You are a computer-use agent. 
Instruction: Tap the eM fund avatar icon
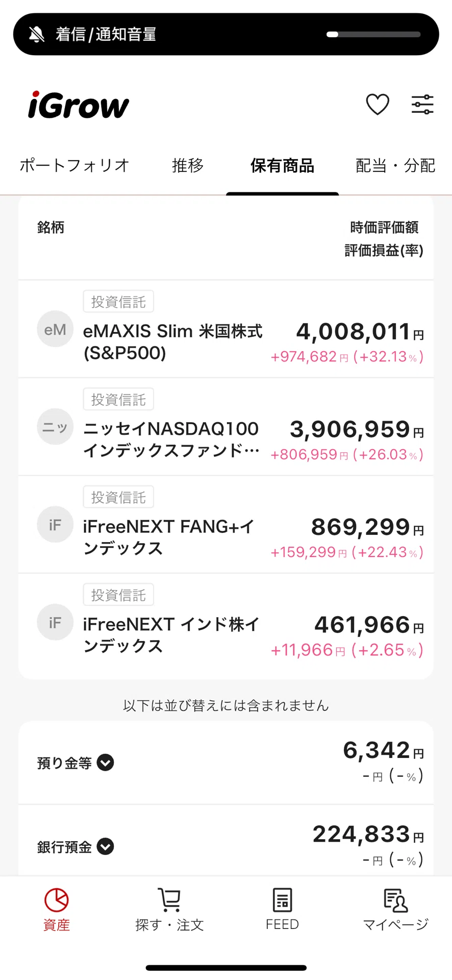pyautogui.click(x=55, y=329)
